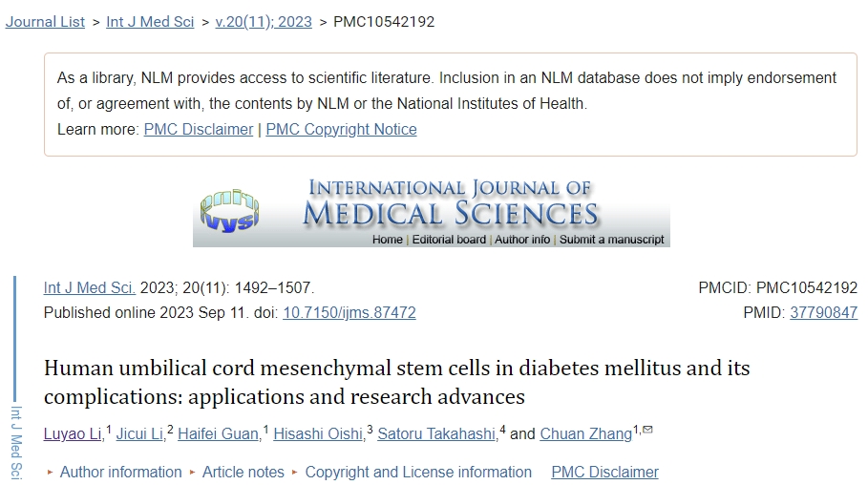Screen dimensions: 868x485
Task: Expand the Author information section
Action: coord(120,472)
